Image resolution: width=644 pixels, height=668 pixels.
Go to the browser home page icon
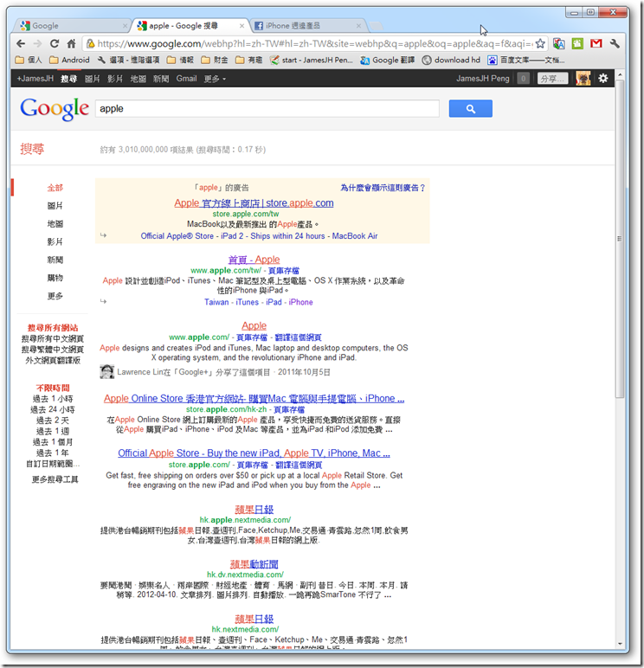tap(71, 43)
